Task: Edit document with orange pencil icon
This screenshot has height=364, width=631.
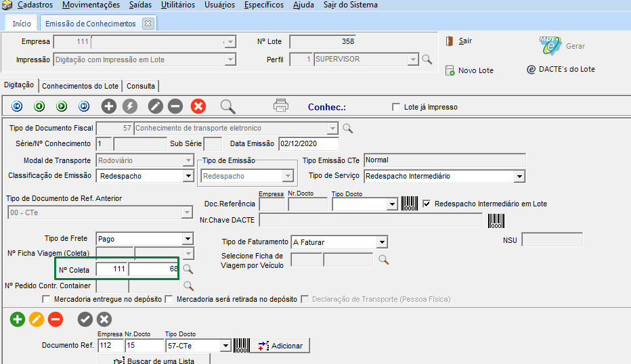Action: pos(36,319)
